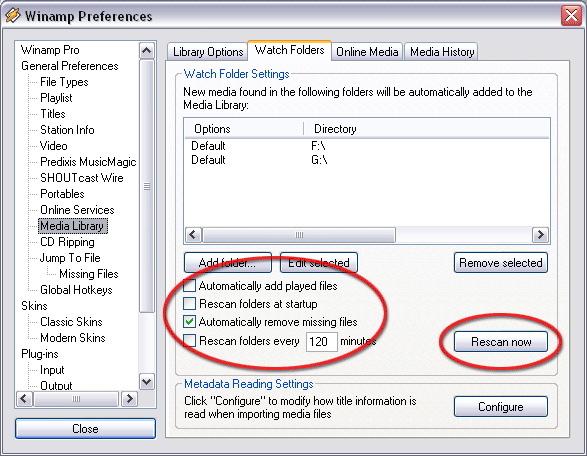Image resolution: width=587 pixels, height=456 pixels.
Task: Open the Online Media tab
Action: pos(367,52)
